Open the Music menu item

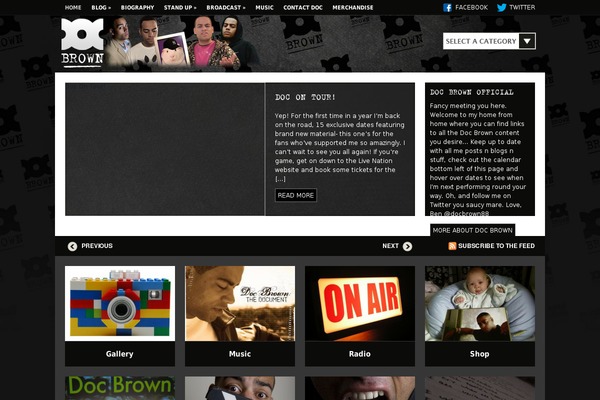pos(264,7)
